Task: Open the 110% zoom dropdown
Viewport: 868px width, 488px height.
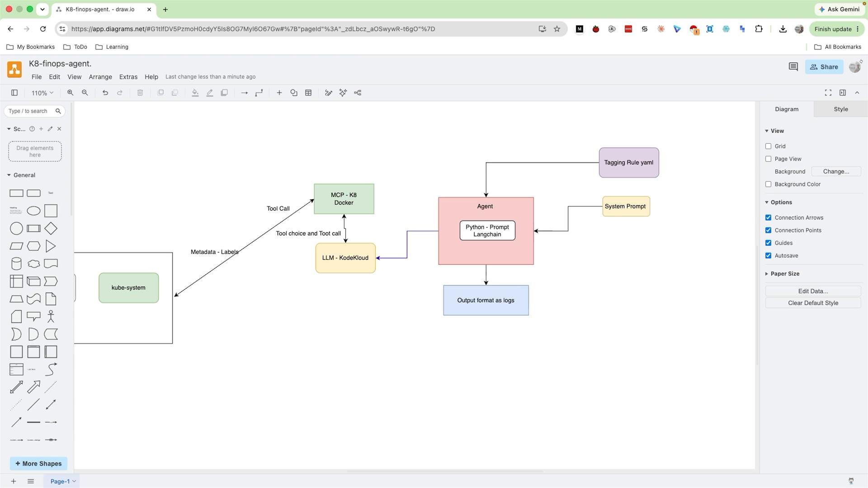Action: pyautogui.click(x=42, y=93)
